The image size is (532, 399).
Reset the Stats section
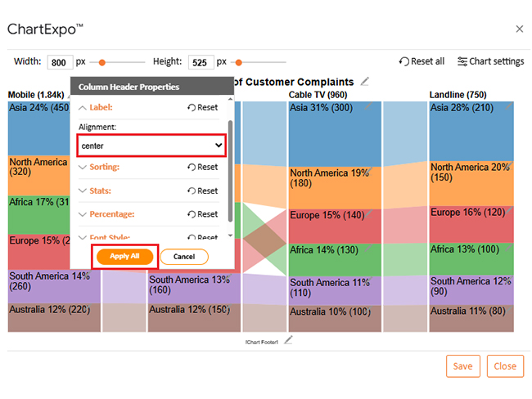202,191
